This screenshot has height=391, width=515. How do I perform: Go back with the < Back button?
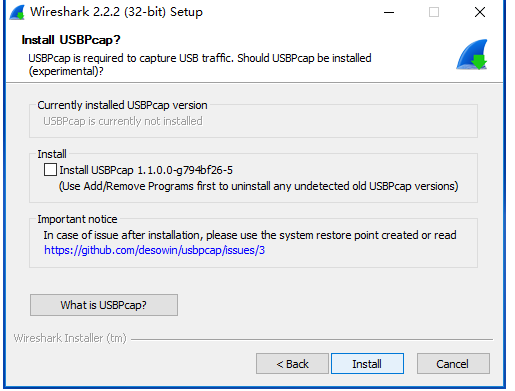coord(292,364)
